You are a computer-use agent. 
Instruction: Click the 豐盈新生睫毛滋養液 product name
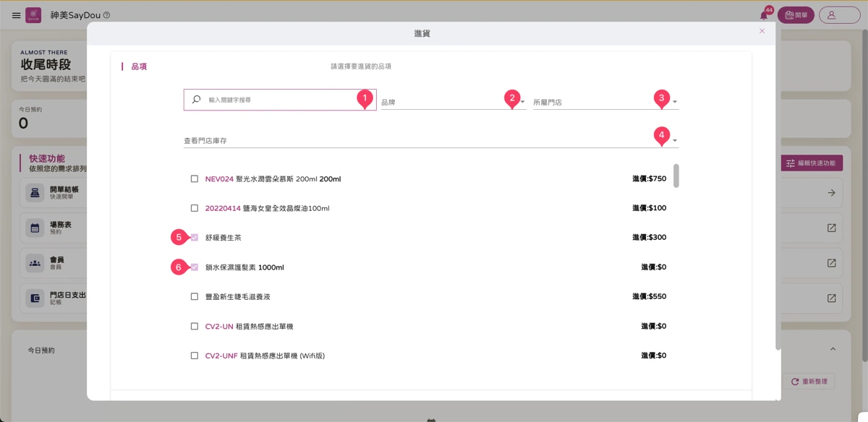238,296
